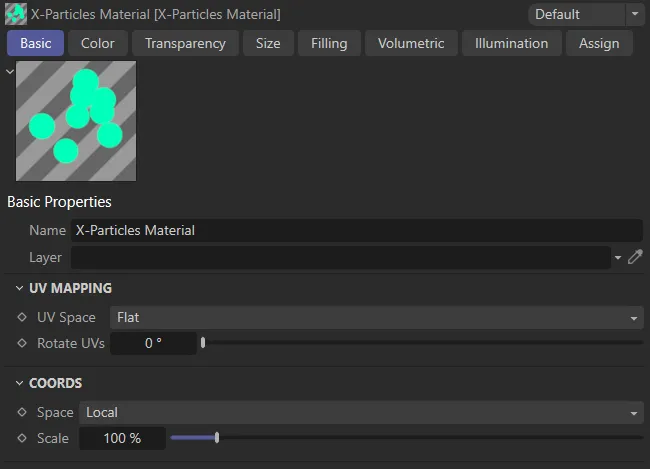Collapse the material preview chevron
The image size is (650, 469).
tap(10, 71)
